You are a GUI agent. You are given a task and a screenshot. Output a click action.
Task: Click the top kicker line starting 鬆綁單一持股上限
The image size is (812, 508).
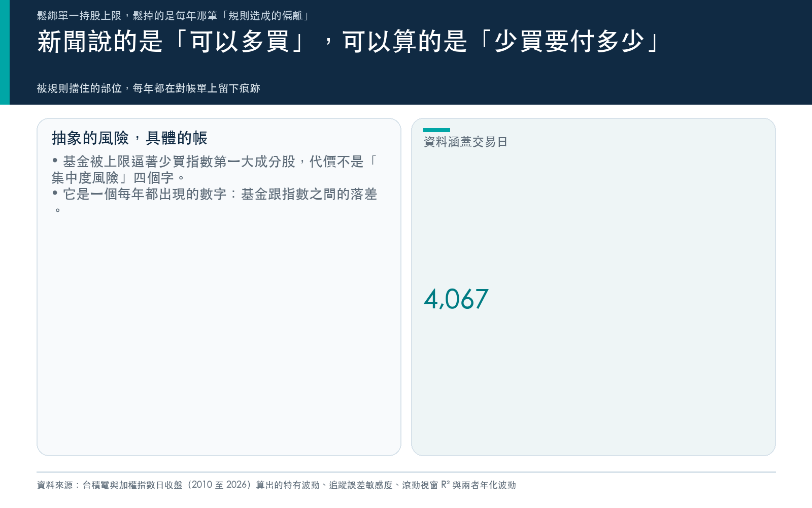pos(174,16)
